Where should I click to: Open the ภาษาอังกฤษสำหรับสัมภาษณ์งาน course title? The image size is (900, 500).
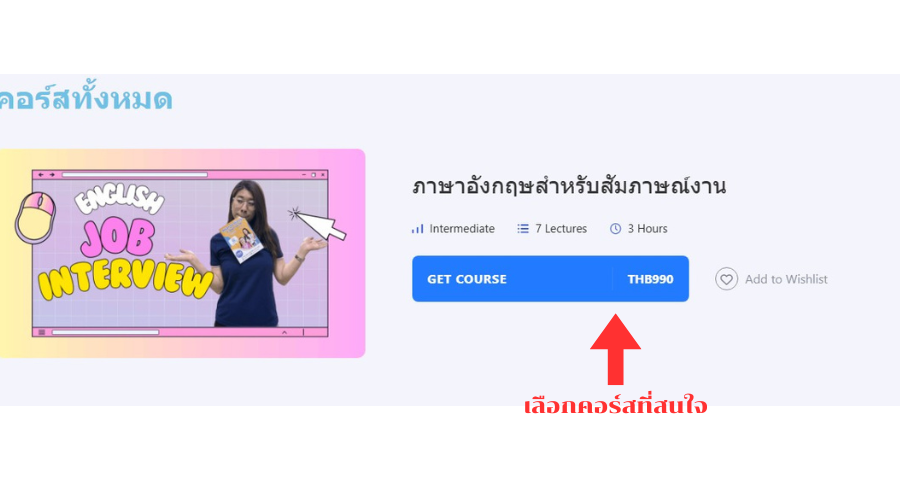[x=569, y=187]
